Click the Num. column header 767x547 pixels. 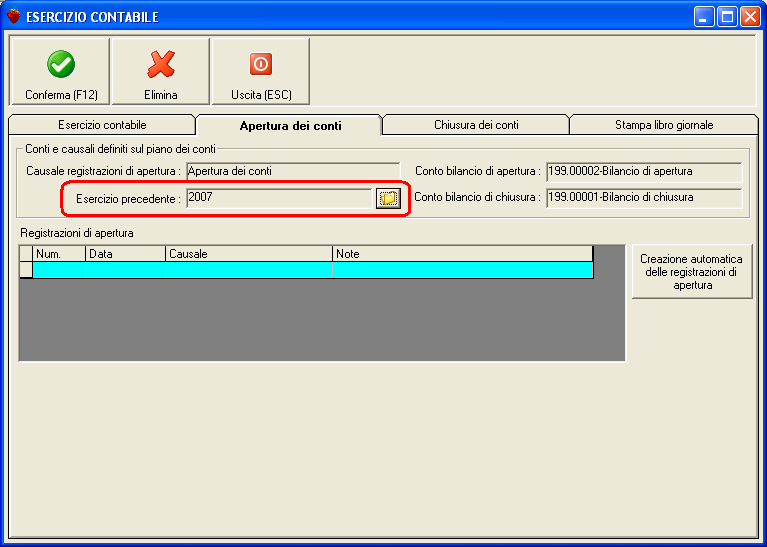[x=59, y=254]
